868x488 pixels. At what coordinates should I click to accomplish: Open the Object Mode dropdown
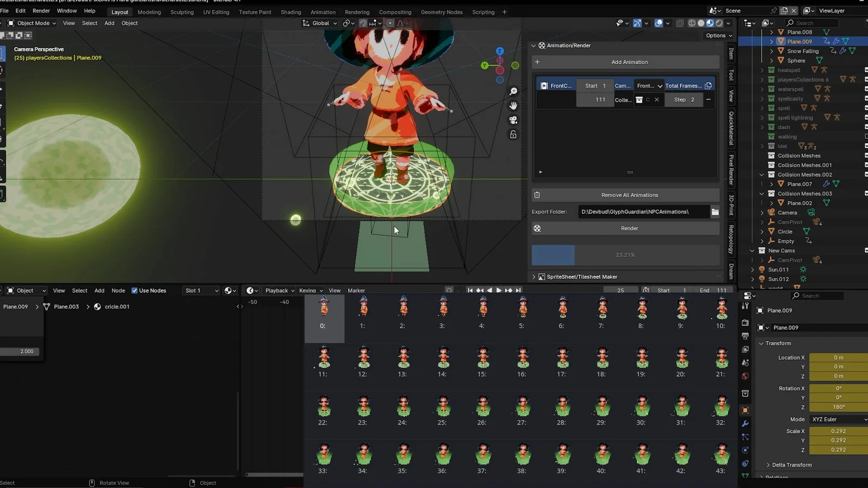click(x=33, y=23)
